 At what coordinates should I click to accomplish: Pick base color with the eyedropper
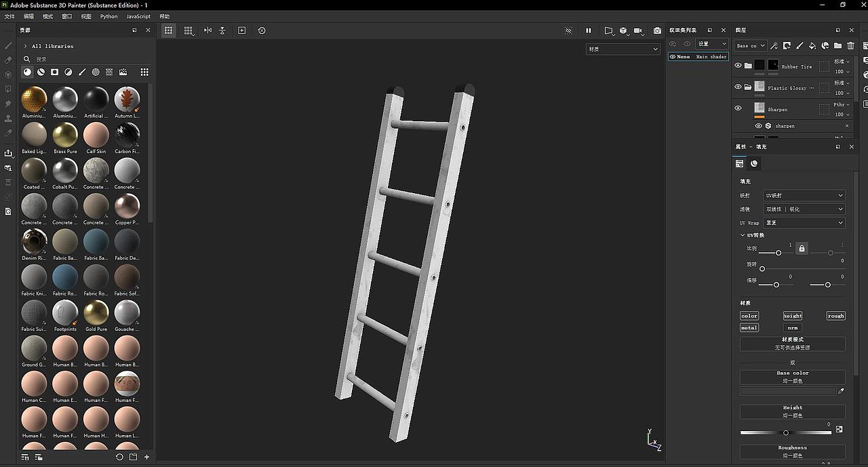click(842, 391)
